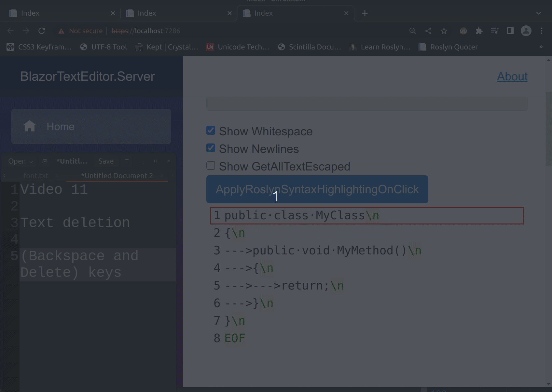The width and height of the screenshot is (552, 392).
Task: Uncheck Show Newlines
Action: coord(211,148)
